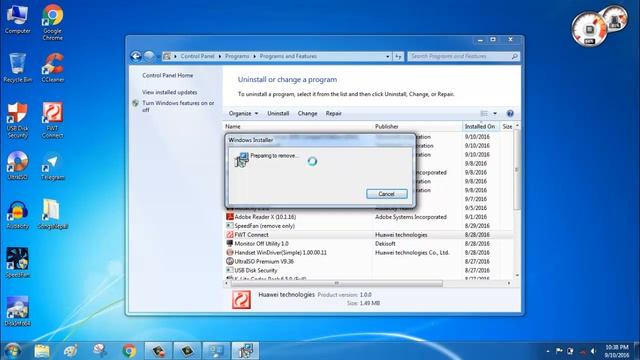640x360 pixels.
Task: Select USB Disk Security desktop icon
Action: point(18,120)
